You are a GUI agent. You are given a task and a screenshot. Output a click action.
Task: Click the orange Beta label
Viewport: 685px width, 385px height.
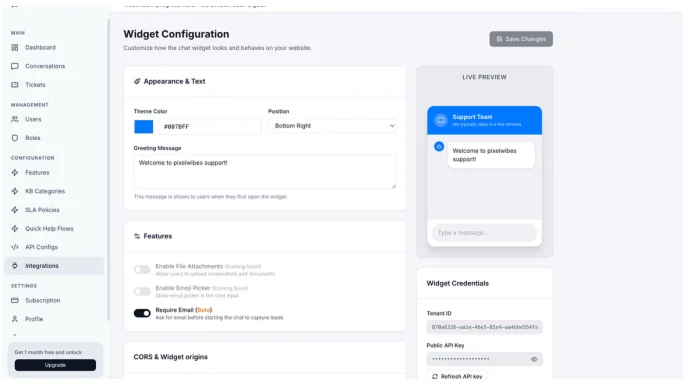204,310
